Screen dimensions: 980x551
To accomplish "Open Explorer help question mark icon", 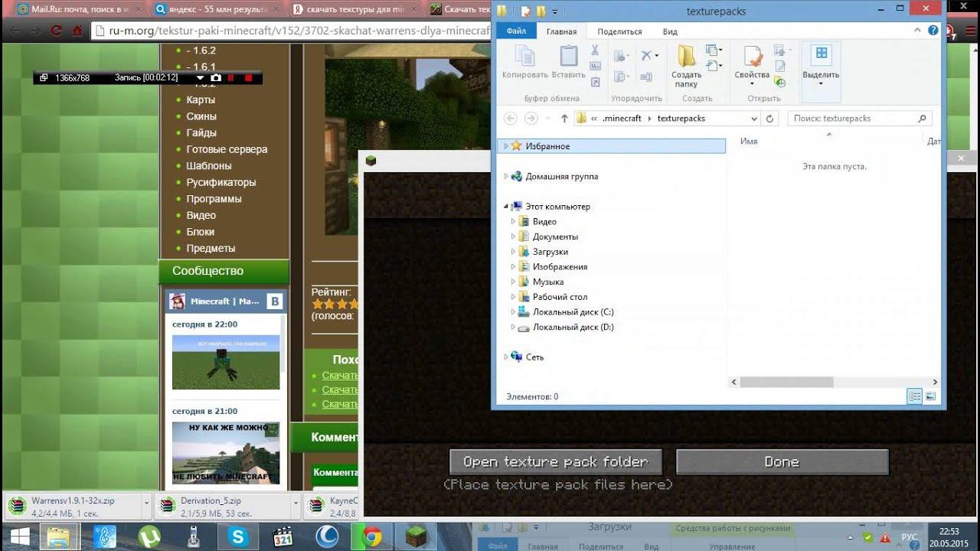I will 933,31.
